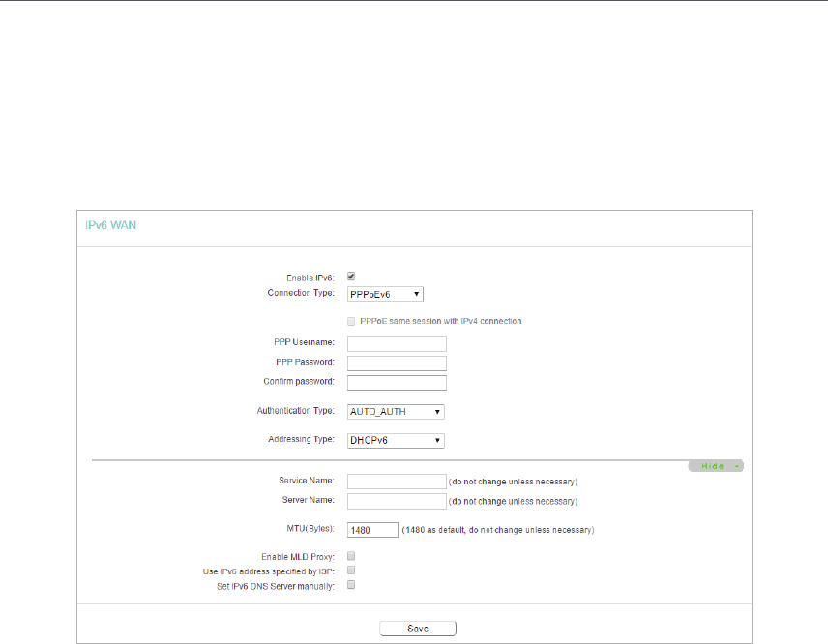Click the Addressing Type label
The height and width of the screenshot is (644, 828).
point(301,439)
